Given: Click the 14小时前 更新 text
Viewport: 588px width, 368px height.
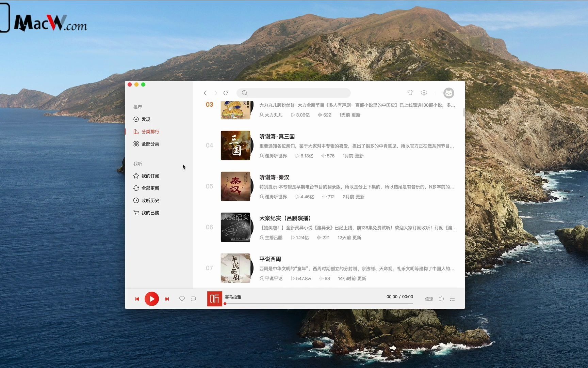Looking at the screenshot, I should coord(352,278).
